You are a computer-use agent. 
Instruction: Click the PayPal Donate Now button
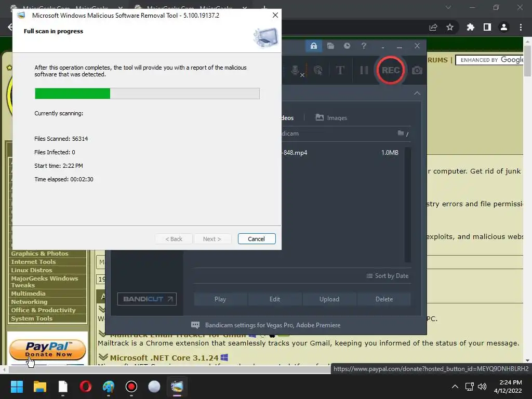pyautogui.click(x=47, y=350)
